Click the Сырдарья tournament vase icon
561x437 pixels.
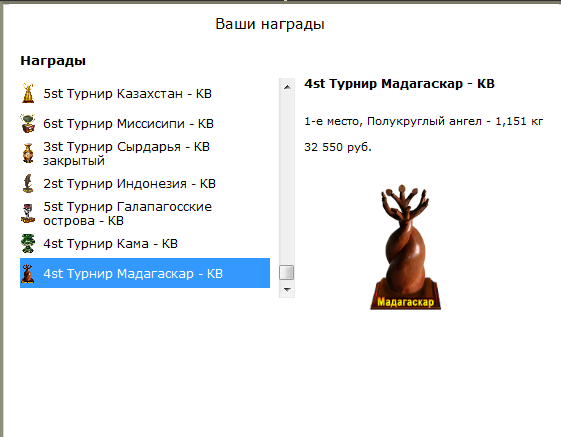click(28, 154)
